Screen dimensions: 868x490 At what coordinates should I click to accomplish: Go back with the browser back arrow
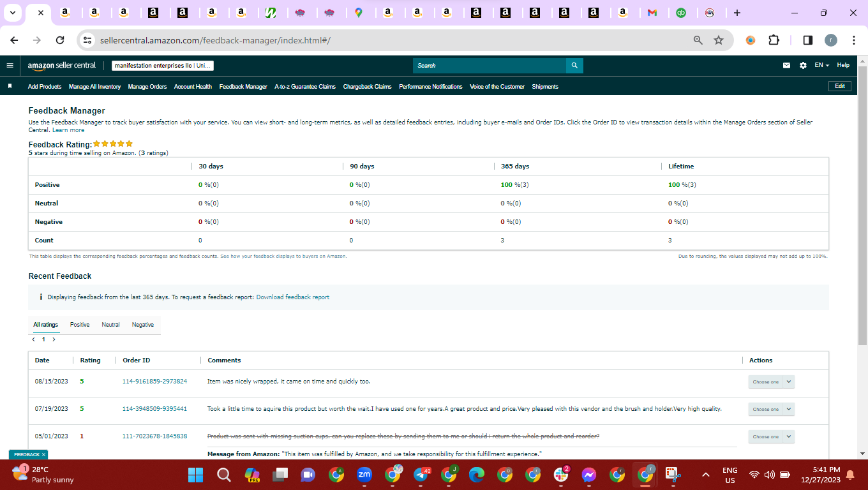15,40
